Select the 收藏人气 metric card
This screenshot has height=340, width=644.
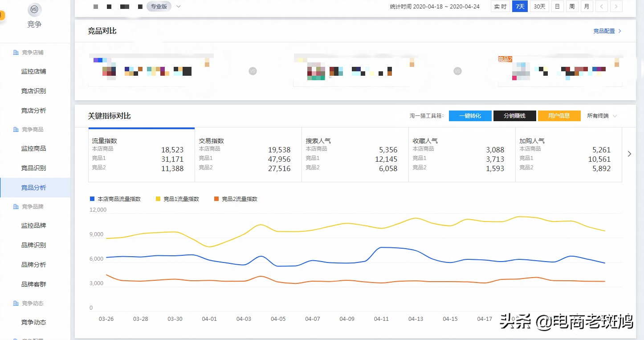pos(462,155)
